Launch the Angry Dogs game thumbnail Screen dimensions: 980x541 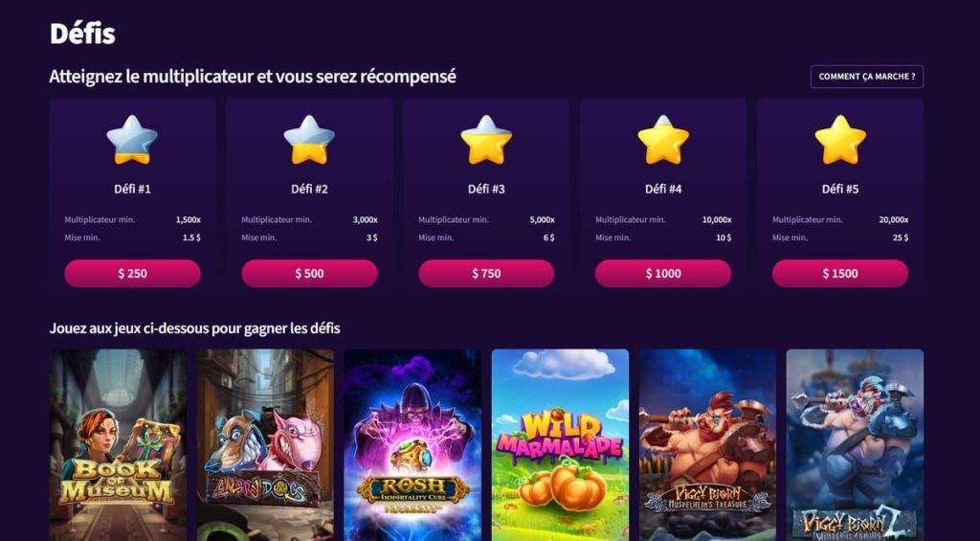click(265, 444)
